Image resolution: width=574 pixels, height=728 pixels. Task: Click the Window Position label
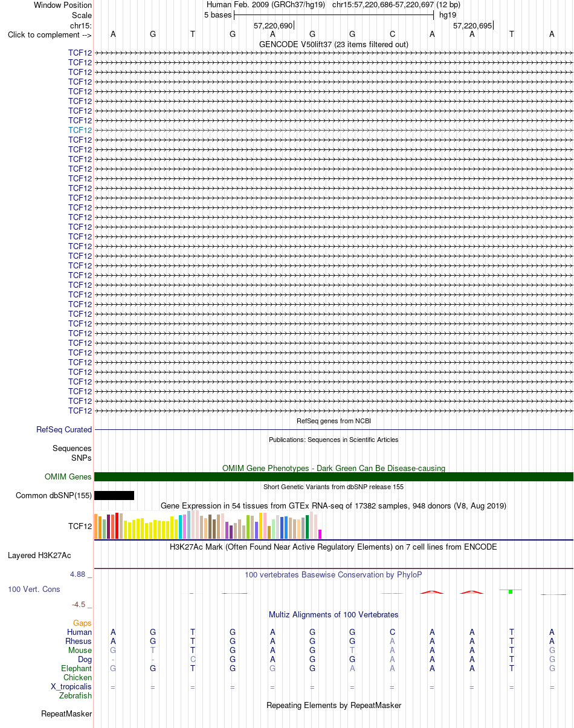[x=63, y=5]
